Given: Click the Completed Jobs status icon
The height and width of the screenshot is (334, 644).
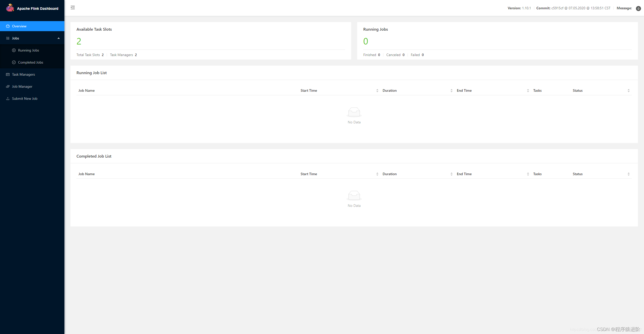Looking at the screenshot, I should 14,63.
